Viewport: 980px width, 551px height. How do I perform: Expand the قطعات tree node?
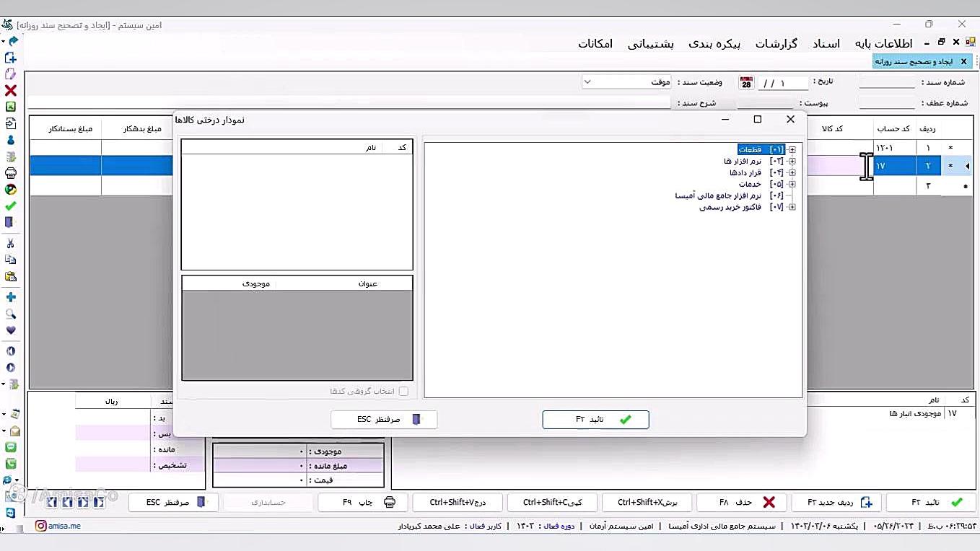pyautogui.click(x=792, y=150)
